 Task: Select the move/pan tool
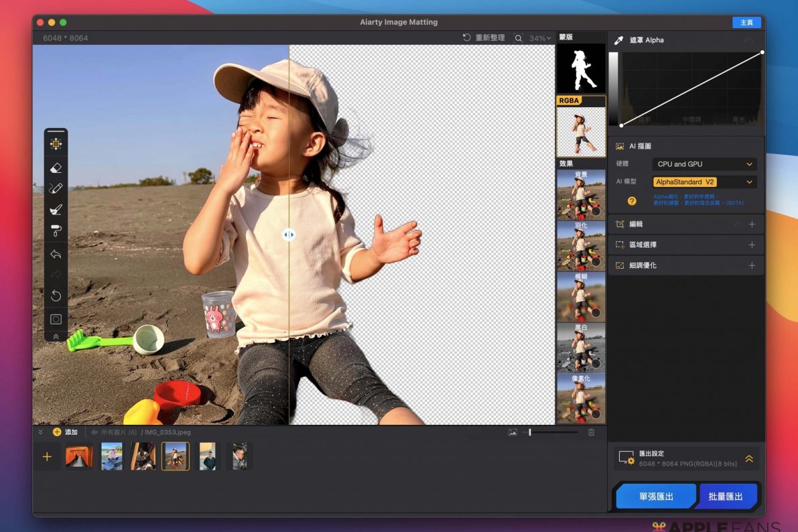coord(56,144)
